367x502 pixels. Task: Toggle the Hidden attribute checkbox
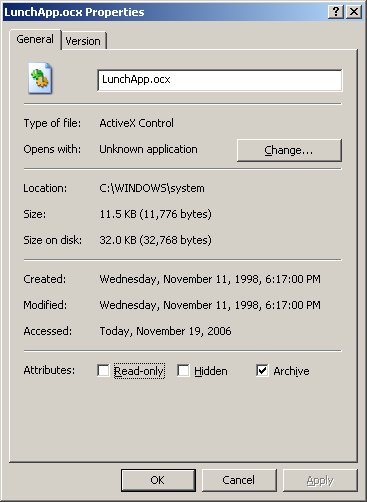(x=183, y=370)
